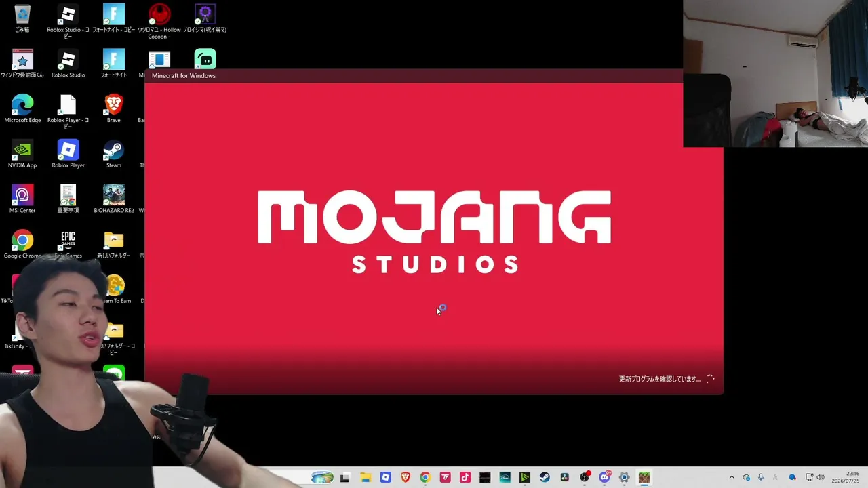Screen dimensions: 868x488
Task: Open Google Chrome from the taskbar
Action: [x=425, y=477]
